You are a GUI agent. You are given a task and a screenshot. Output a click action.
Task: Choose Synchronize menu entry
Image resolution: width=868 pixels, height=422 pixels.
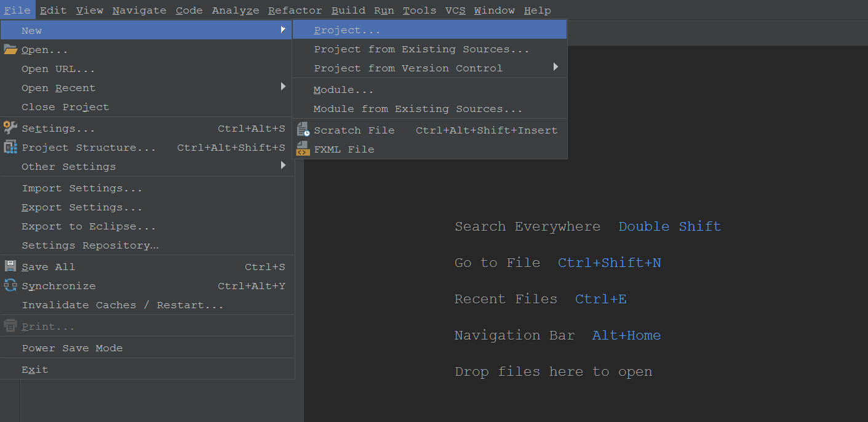tap(146, 286)
